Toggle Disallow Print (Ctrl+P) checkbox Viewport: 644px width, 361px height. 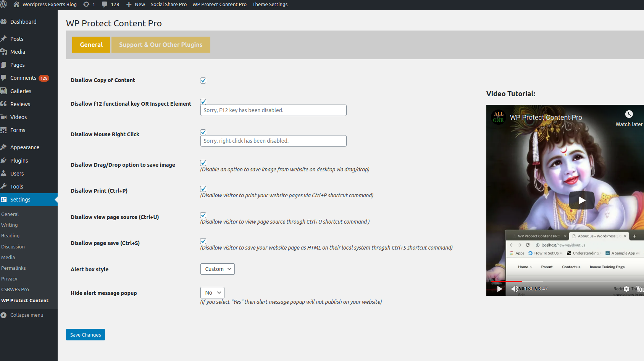203,189
